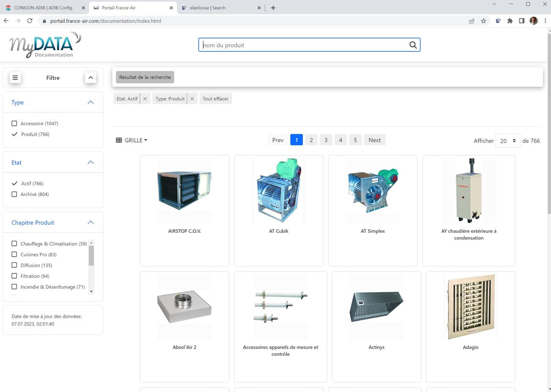
Task: Check Incendie & Désenfumage (71) filter
Action: pyautogui.click(x=14, y=287)
